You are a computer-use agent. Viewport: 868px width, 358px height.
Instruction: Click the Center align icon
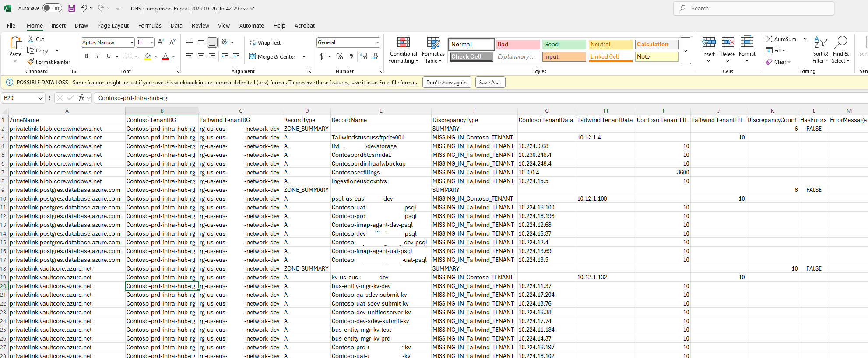(x=201, y=56)
